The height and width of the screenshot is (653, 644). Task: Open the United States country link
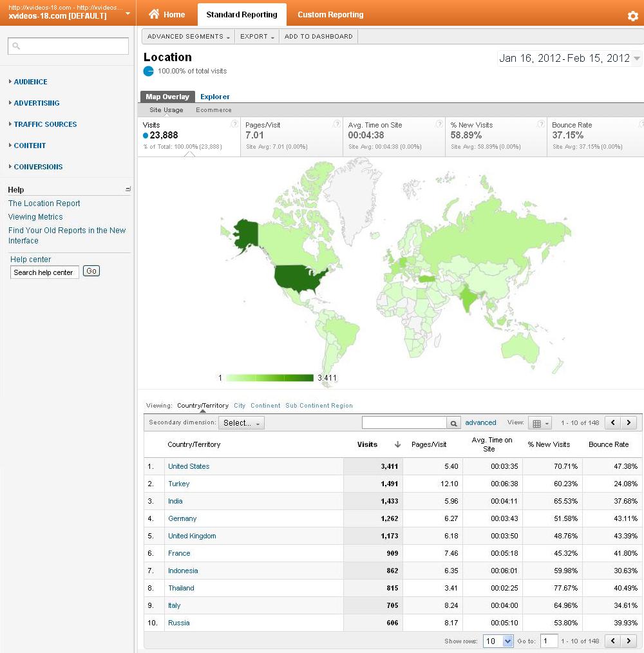[x=189, y=466]
